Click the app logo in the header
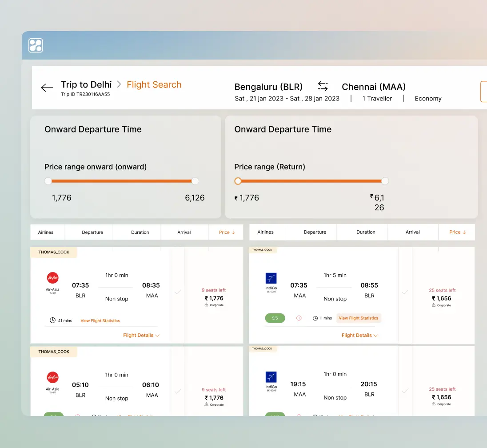 (x=36, y=45)
